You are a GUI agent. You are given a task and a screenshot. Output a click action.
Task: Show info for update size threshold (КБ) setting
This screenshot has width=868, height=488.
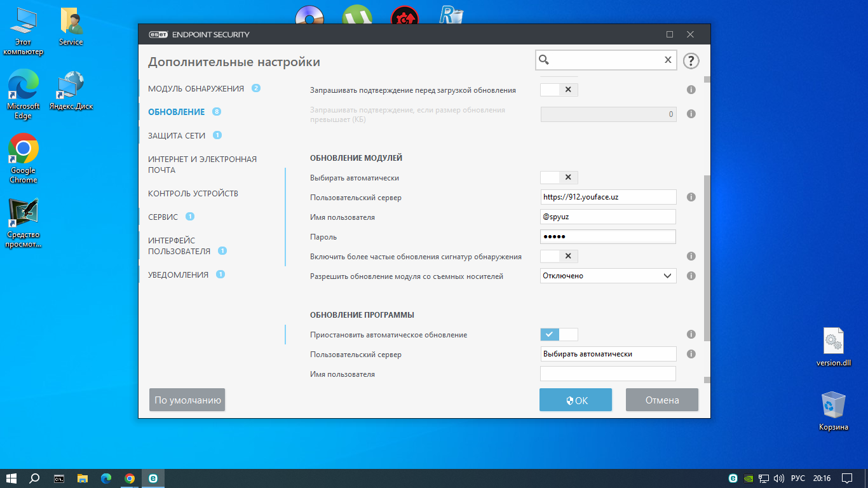691,114
